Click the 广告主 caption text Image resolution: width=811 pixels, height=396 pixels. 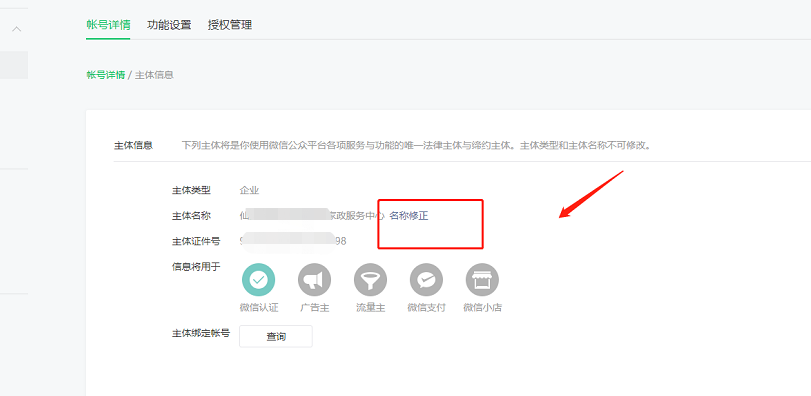coord(314,308)
